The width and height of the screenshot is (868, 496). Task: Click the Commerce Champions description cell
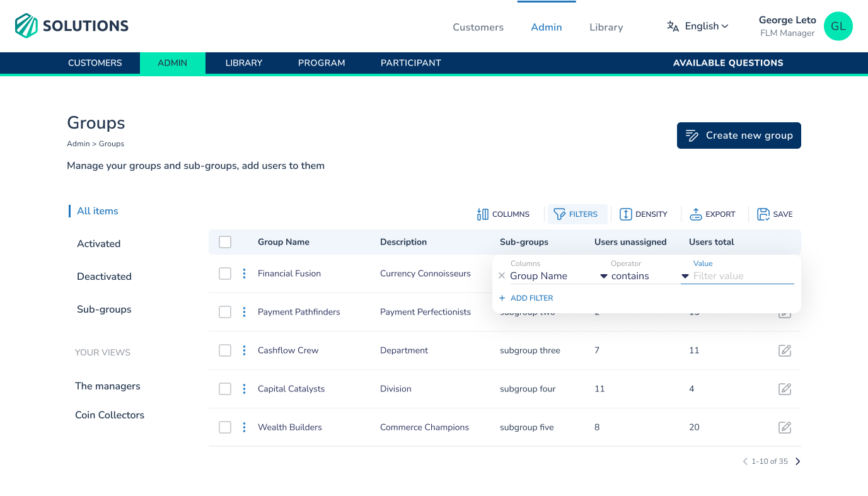[x=425, y=427]
